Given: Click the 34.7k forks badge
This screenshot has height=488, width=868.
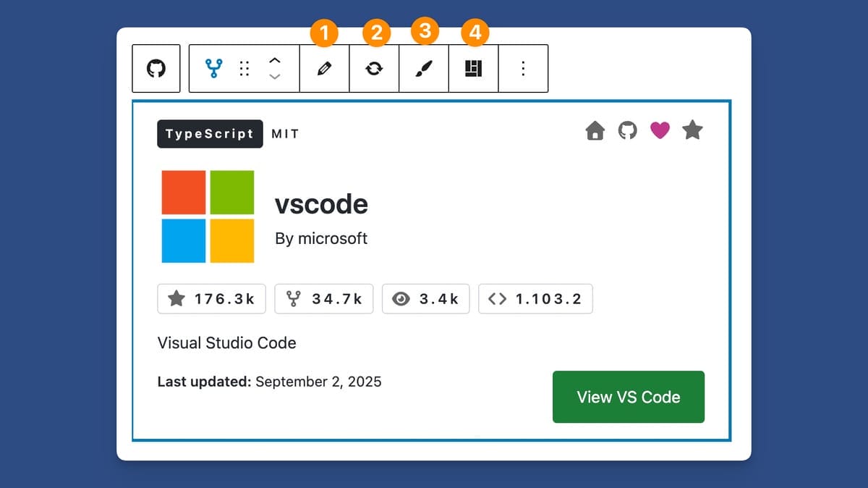Looking at the screenshot, I should pyautogui.click(x=323, y=299).
